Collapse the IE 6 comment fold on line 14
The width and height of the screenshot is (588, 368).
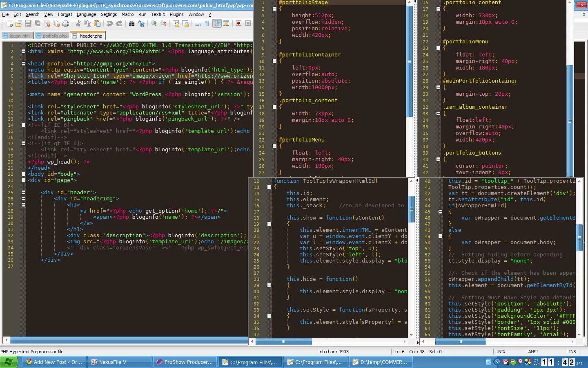[x=23, y=125]
